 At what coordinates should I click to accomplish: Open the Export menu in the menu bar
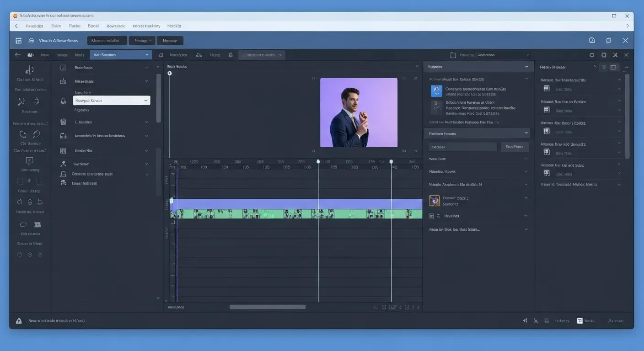tap(93, 26)
